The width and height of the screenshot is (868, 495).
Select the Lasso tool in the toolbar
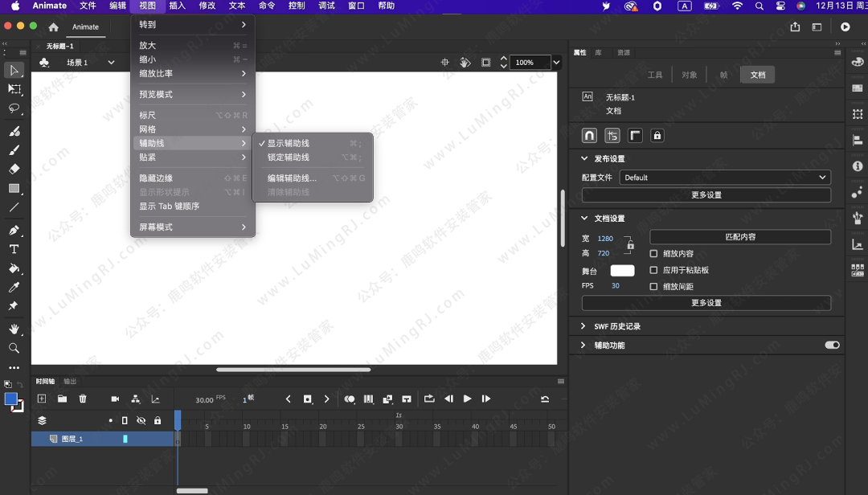(x=14, y=108)
